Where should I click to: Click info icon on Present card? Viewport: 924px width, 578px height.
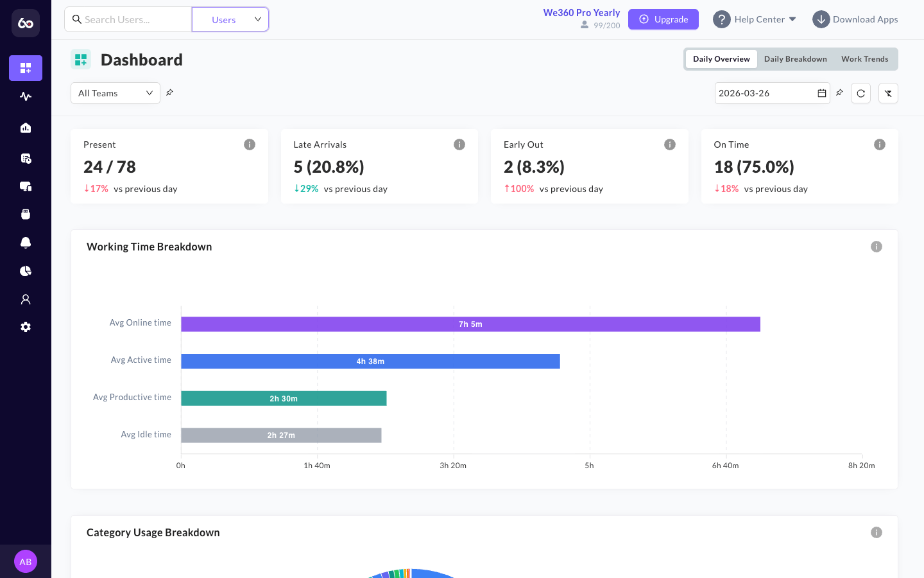[250, 144]
